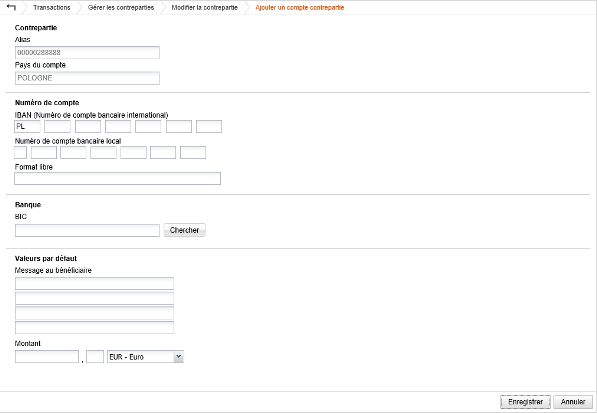Click the Chercher button
This screenshot has height=413, width=597.
(x=185, y=230)
